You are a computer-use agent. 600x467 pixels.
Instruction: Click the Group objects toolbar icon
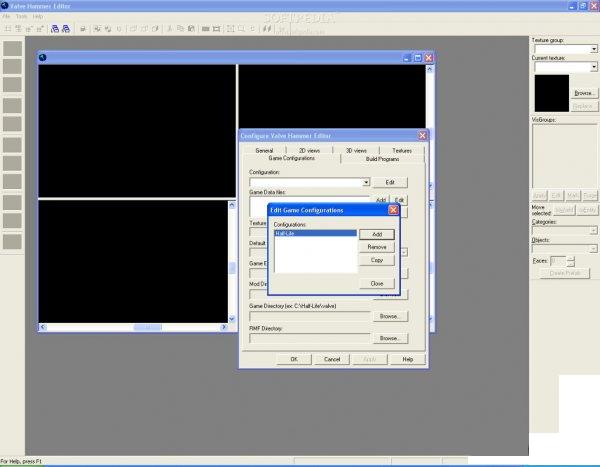[x=97, y=29]
